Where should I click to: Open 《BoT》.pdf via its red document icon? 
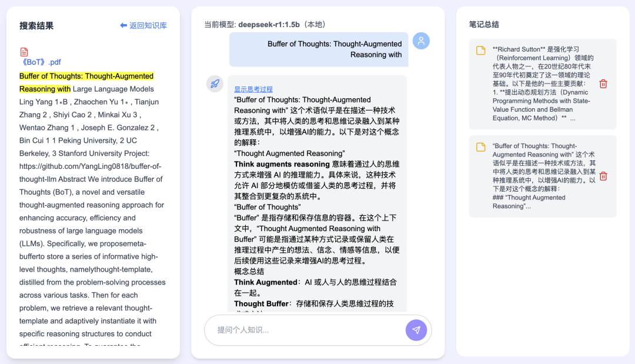(x=24, y=52)
